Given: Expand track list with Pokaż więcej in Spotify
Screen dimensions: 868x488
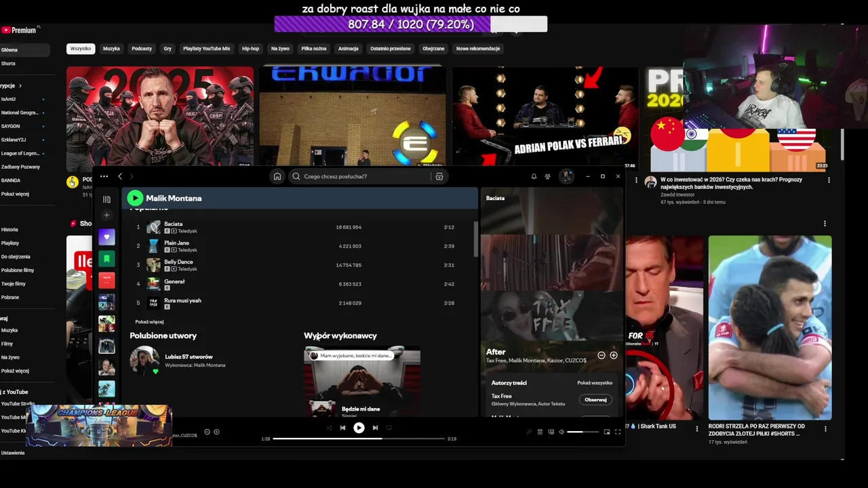Looking at the screenshot, I should click(x=149, y=322).
